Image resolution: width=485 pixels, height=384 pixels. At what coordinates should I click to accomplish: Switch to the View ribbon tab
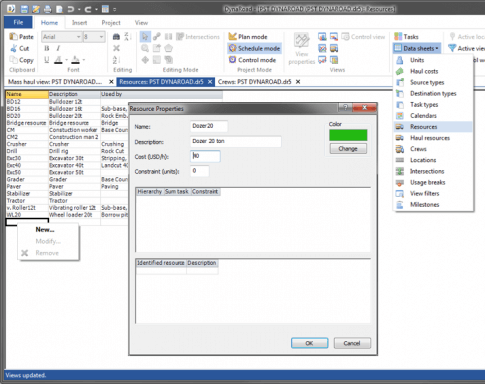coord(141,23)
